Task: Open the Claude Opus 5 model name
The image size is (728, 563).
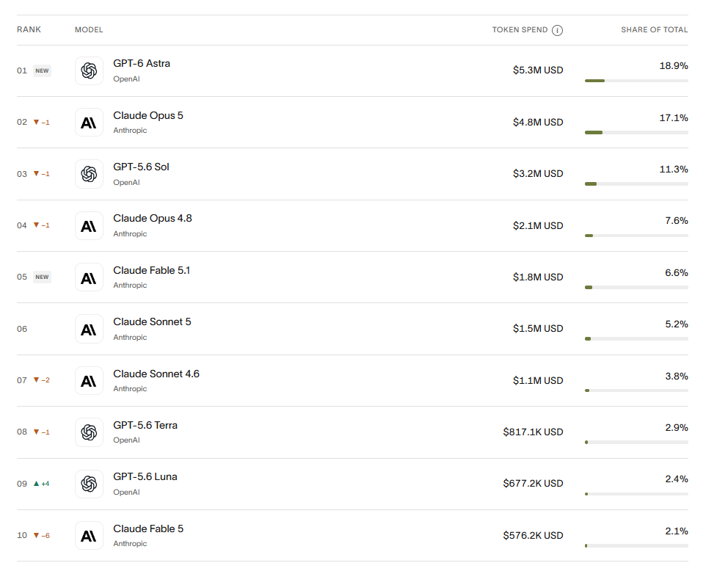Action: (148, 115)
